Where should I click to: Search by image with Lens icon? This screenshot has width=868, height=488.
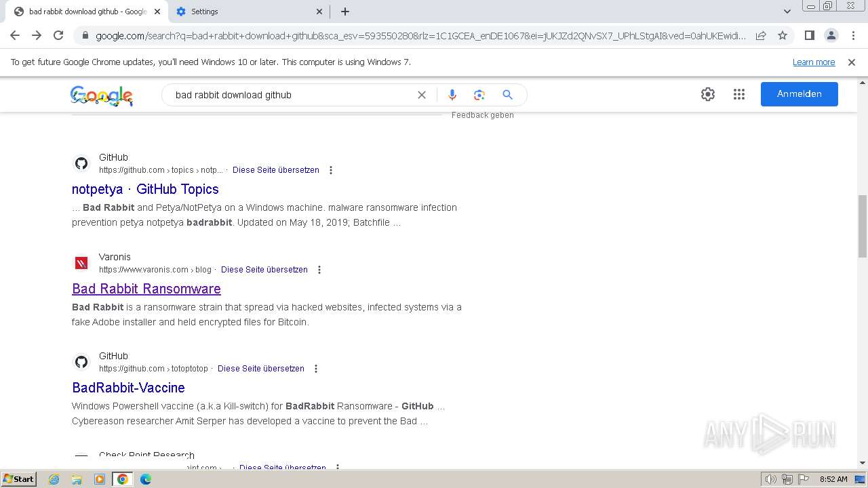pyautogui.click(x=479, y=95)
